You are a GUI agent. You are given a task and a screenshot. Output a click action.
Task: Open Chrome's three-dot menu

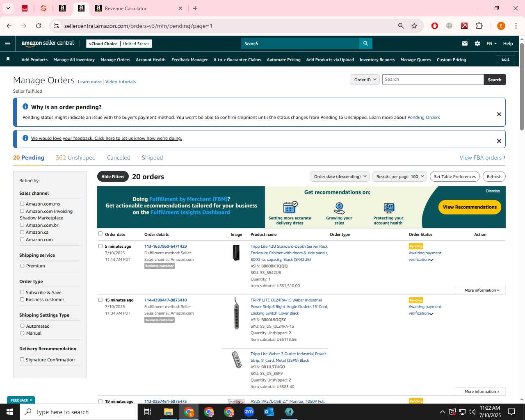pyautogui.click(x=516, y=26)
